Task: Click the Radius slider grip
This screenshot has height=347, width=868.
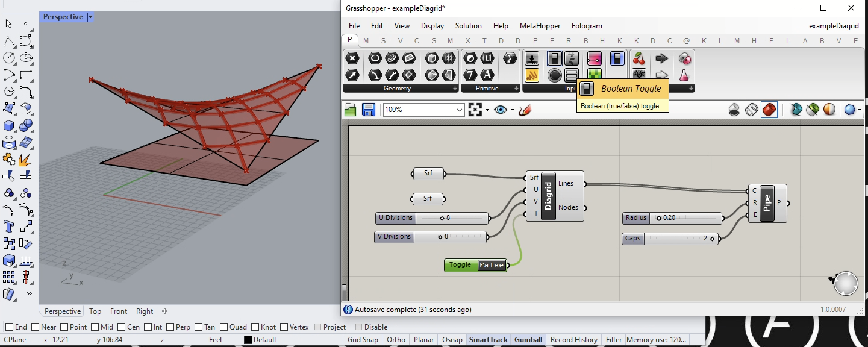Action: click(x=658, y=218)
